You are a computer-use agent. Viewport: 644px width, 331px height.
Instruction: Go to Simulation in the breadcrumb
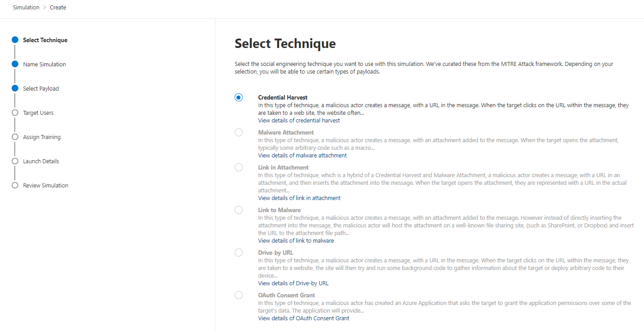[x=26, y=8]
